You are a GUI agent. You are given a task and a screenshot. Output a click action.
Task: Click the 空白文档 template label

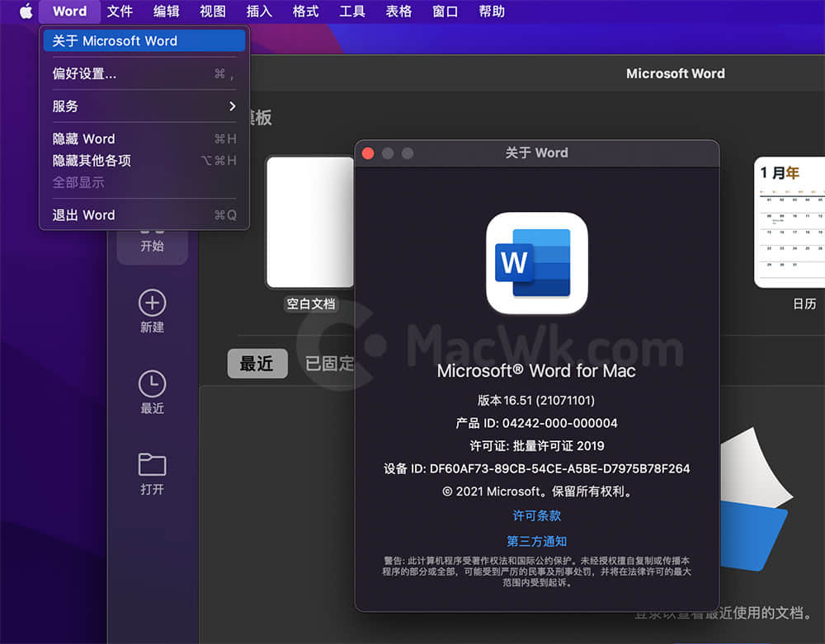(x=310, y=304)
